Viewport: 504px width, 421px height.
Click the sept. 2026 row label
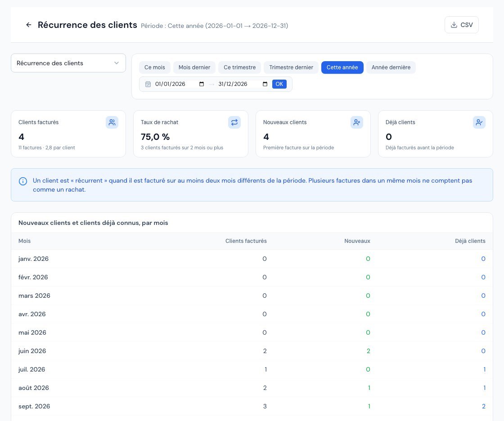click(34, 406)
